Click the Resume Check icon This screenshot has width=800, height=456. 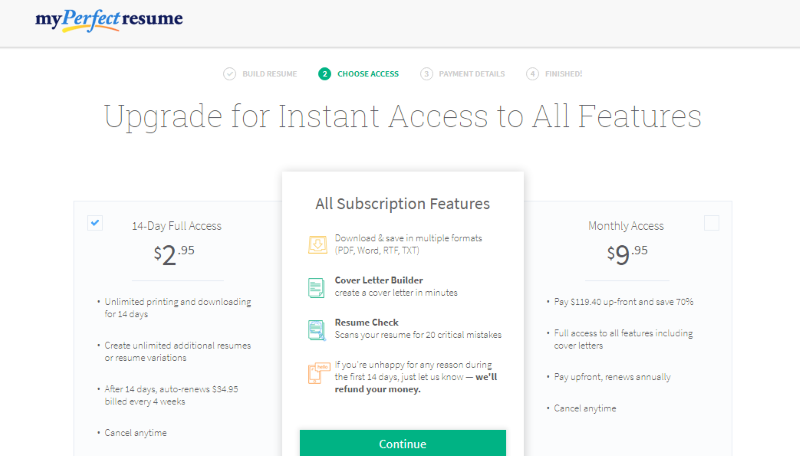coord(317,330)
